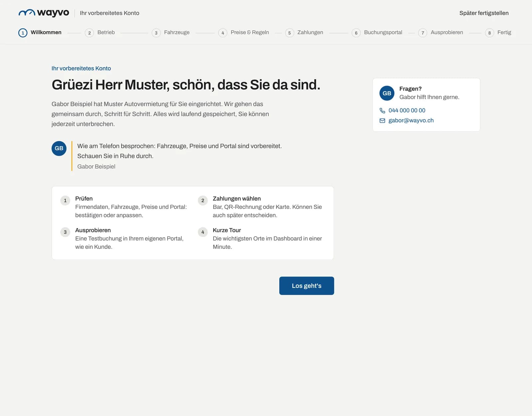Go to the Ausprobieren step in the stepper
The height and width of the screenshot is (416, 532).
pos(441,33)
